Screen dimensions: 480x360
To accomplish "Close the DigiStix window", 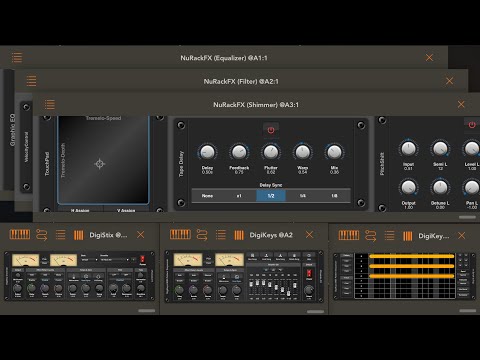I will [x=141, y=235].
